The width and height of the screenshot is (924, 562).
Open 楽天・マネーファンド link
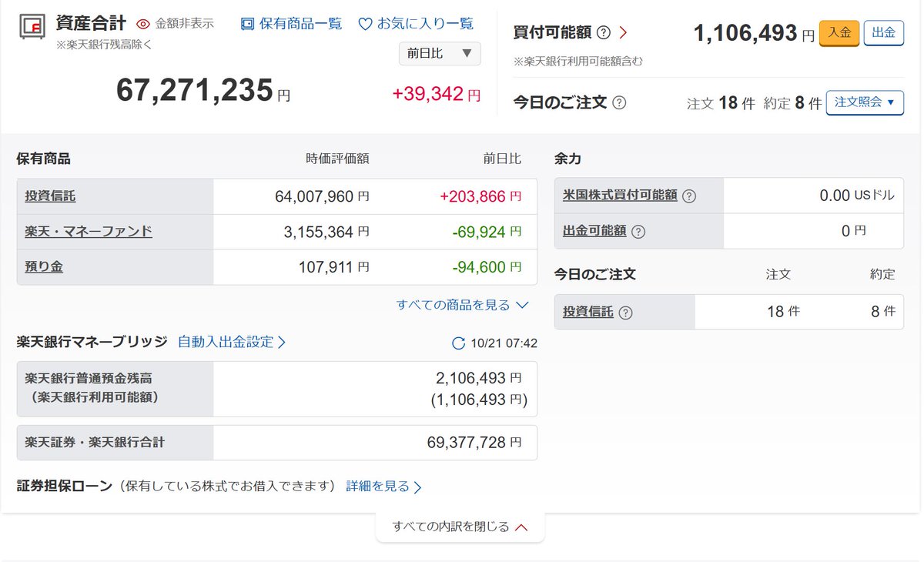[89, 232]
